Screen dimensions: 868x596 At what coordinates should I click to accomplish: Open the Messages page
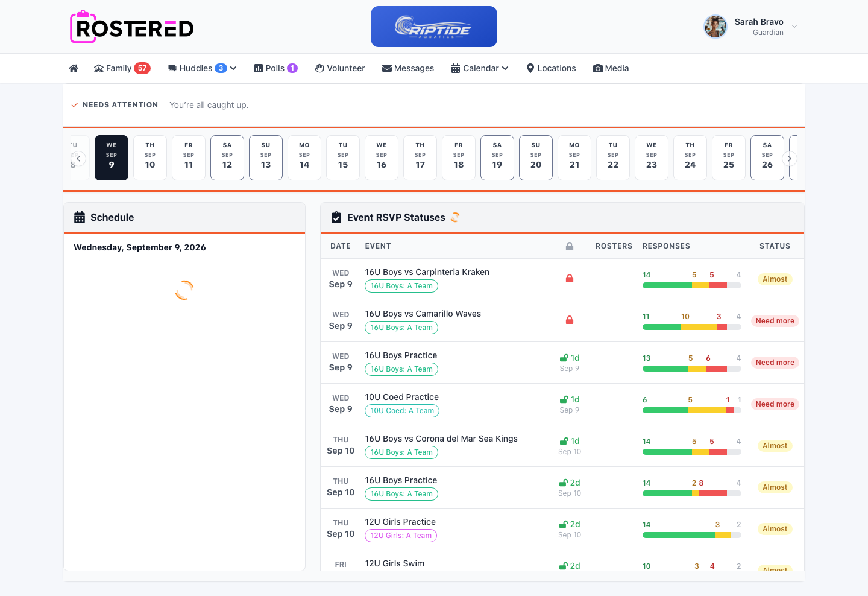point(408,68)
